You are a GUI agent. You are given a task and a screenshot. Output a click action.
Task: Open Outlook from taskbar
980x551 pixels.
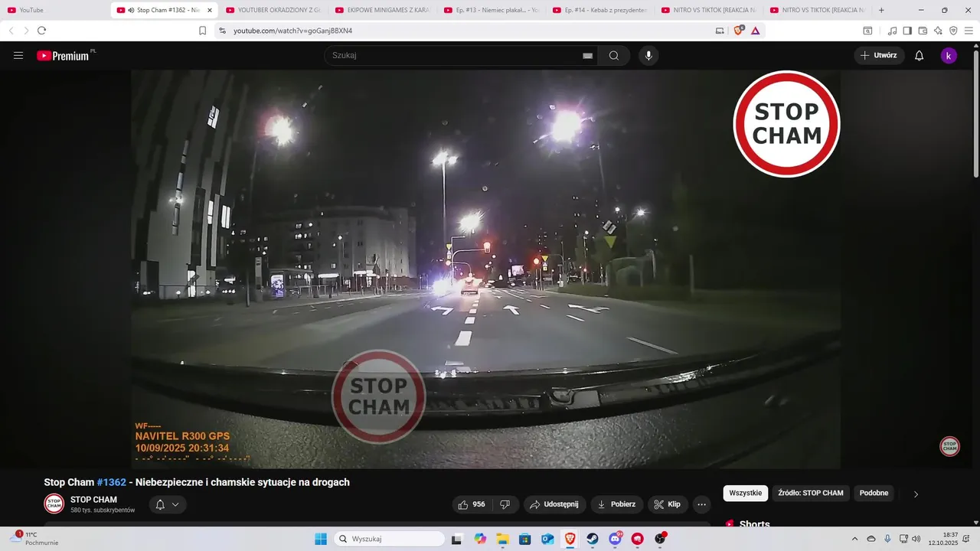547,539
